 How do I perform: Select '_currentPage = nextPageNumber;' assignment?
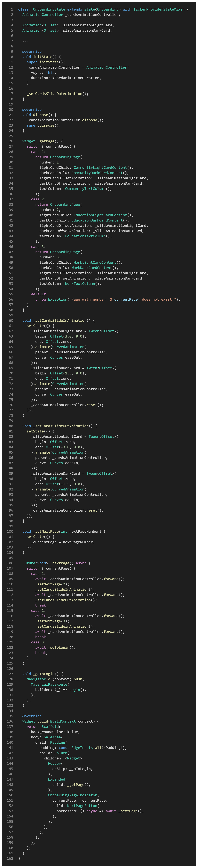[x=63, y=542]
